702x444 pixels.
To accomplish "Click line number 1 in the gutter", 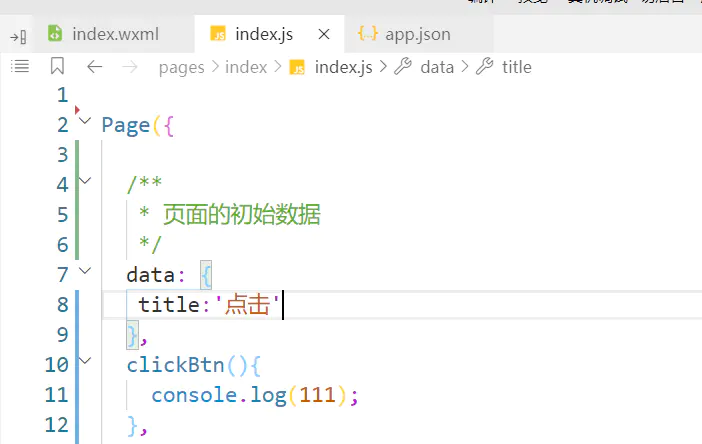I will pos(62,95).
